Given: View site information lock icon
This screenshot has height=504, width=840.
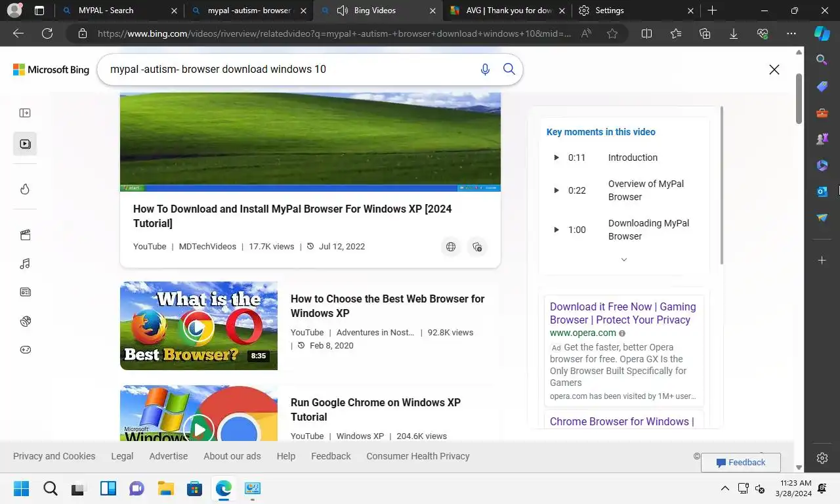Looking at the screenshot, I should pyautogui.click(x=82, y=33).
